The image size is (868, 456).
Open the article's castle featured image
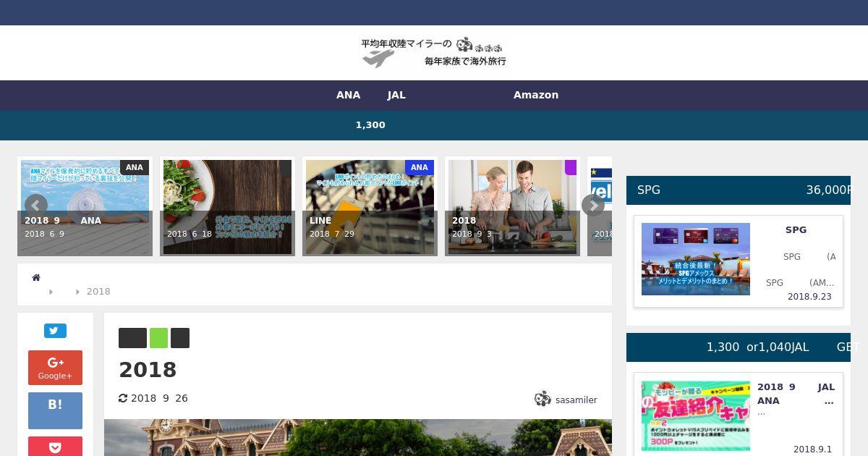(x=358, y=437)
